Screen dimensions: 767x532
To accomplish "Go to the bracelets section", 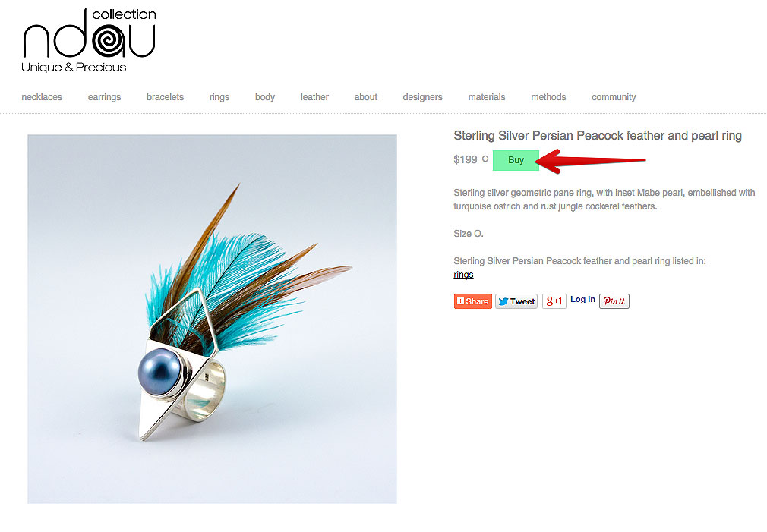I will 165,97.
